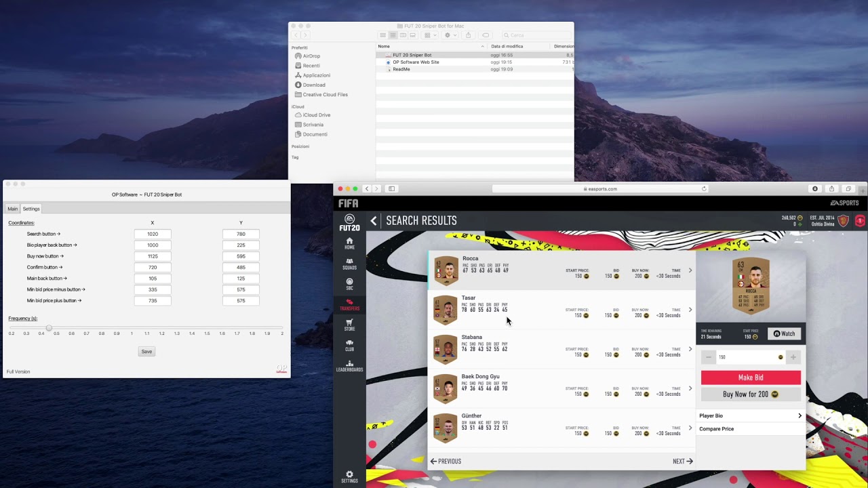Viewport: 868px width, 488px height.
Task: Click the Make Bid button
Action: 751,378
